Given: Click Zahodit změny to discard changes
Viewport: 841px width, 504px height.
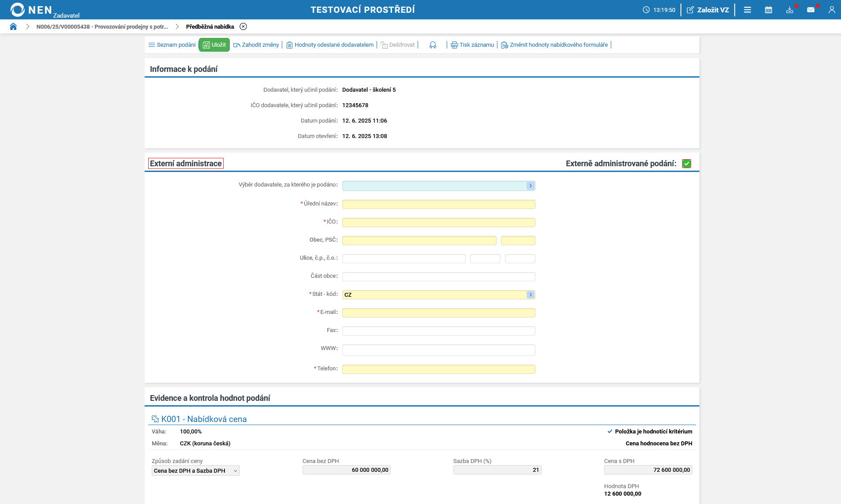Looking at the screenshot, I should coord(256,45).
